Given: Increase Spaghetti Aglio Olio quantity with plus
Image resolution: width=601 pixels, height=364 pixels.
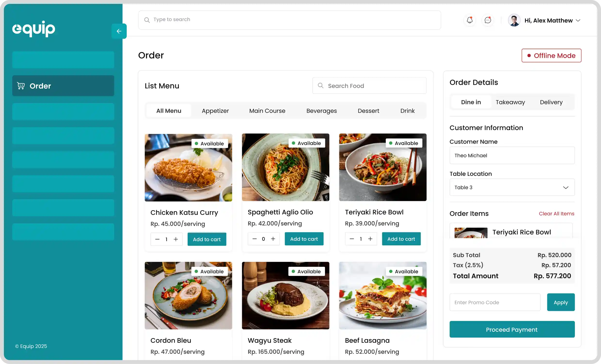Looking at the screenshot, I should click(273, 239).
